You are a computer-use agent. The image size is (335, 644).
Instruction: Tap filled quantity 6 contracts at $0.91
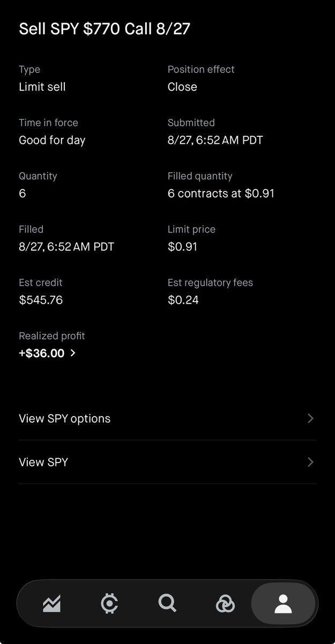pyautogui.click(x=221, y=193)
